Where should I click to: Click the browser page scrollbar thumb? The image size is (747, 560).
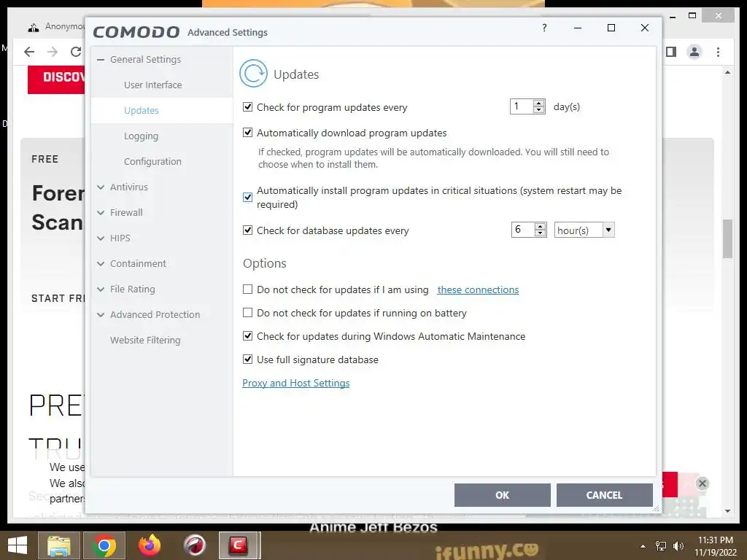727,238
